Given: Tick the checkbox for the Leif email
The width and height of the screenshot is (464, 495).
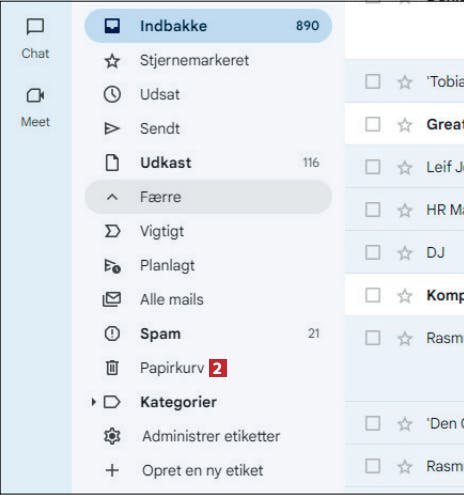Looking at the screenshot, I should tap(373, 167).
